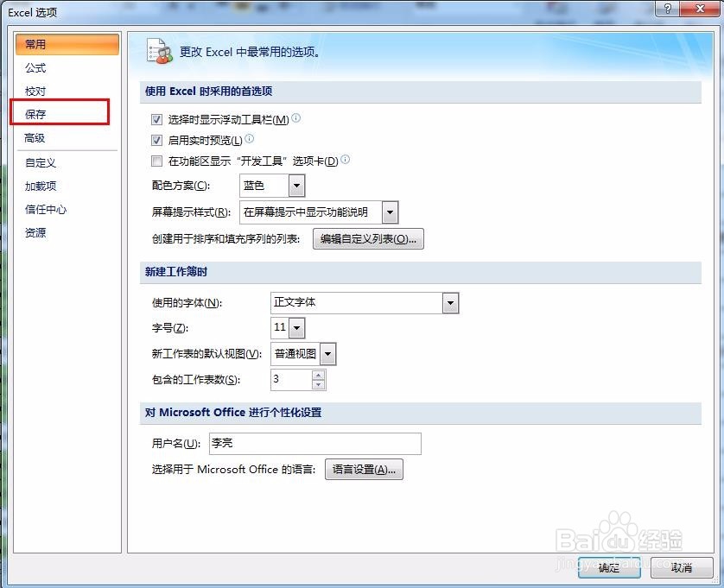This screenshot has width=724, height=588.
Task: Click the help question mark button
Action: point(668,9)
